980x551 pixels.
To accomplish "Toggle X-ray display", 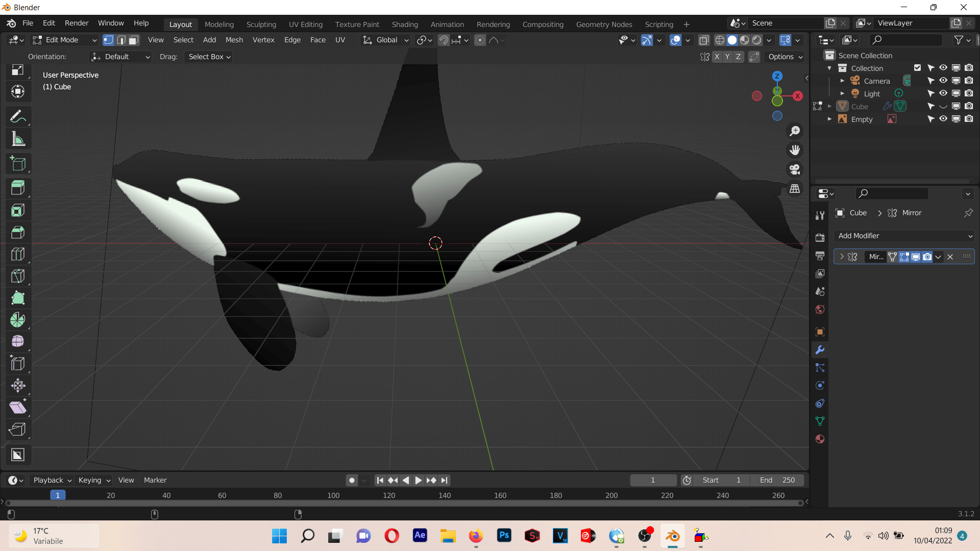I will [704, 40].
